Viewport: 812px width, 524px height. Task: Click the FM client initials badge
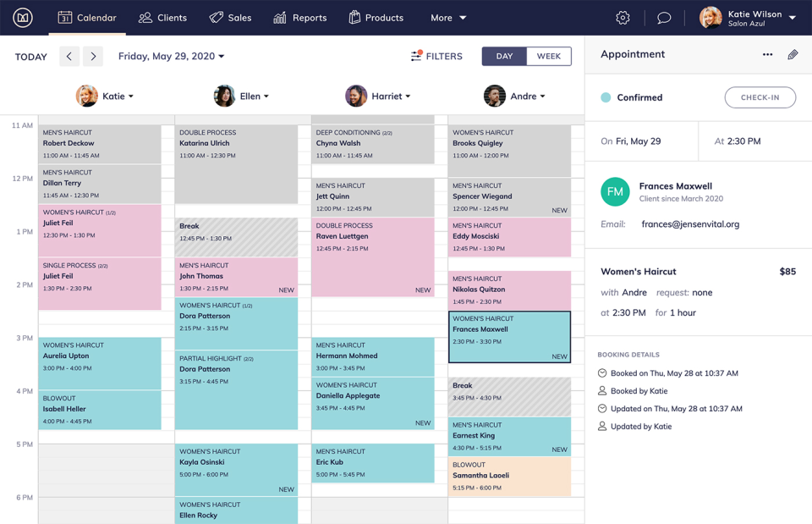(x=615, y=192)
